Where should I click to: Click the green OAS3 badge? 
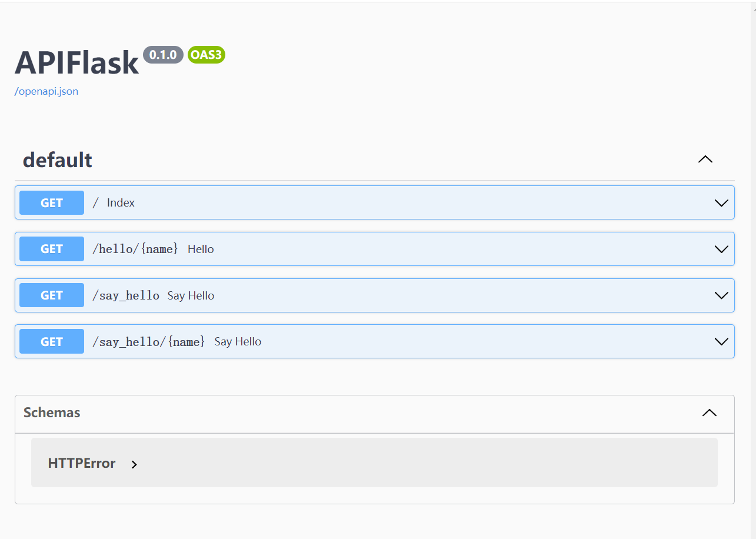(207, 55)
